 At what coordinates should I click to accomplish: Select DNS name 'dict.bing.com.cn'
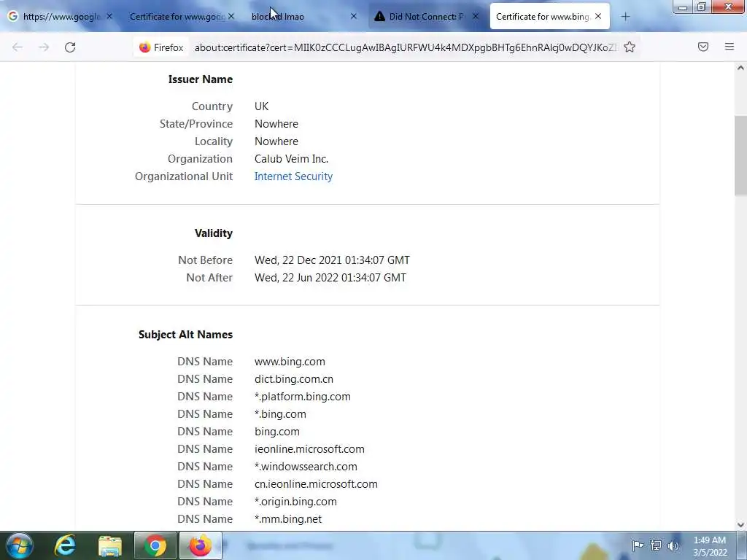[294, 379]
